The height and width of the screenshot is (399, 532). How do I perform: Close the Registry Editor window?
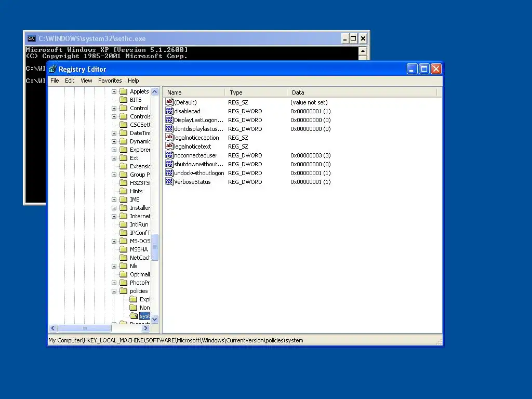click(x=436, y=69)
